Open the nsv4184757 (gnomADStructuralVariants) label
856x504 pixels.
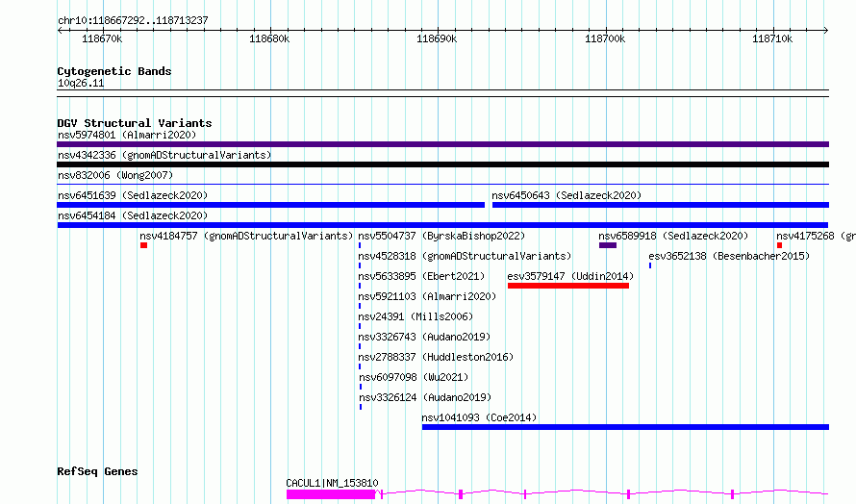(x=246, y=236)
